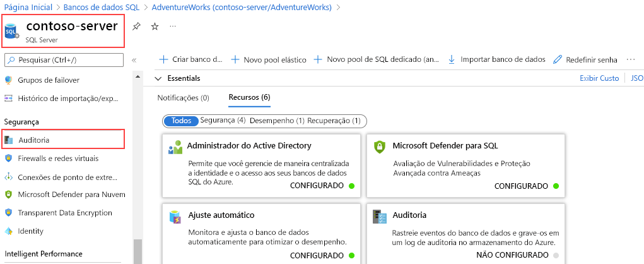Screen dimensions: 644x264
Task: Open Transparent Data Encryption settings
Action: point(64,213)
